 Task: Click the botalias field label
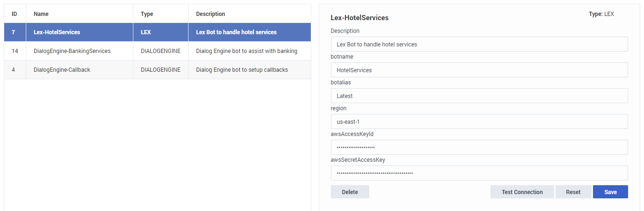pos(341,83)
